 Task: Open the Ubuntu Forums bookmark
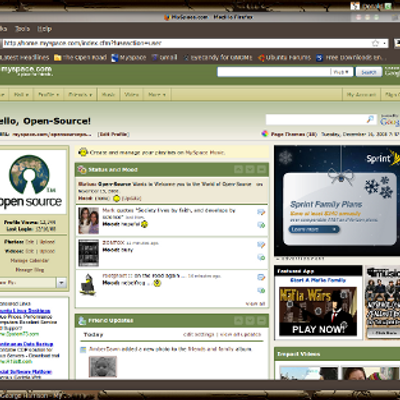point(284,58)
